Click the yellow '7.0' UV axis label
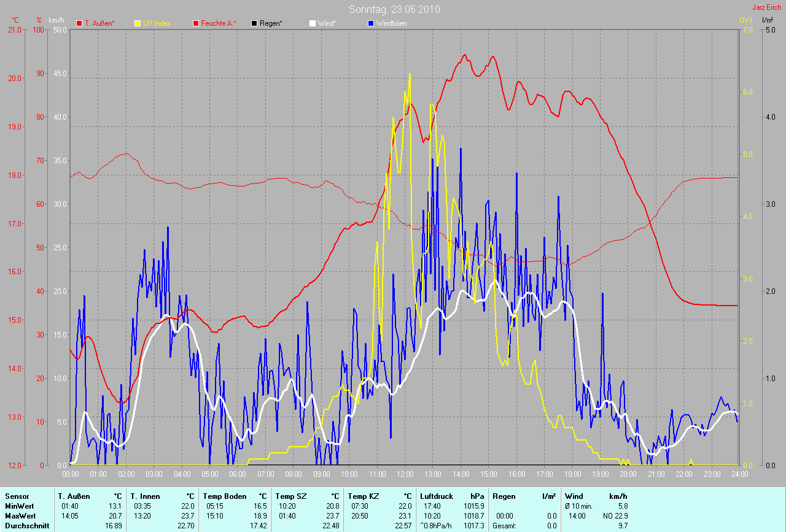 pyautogui.click(x=747, y=29)
